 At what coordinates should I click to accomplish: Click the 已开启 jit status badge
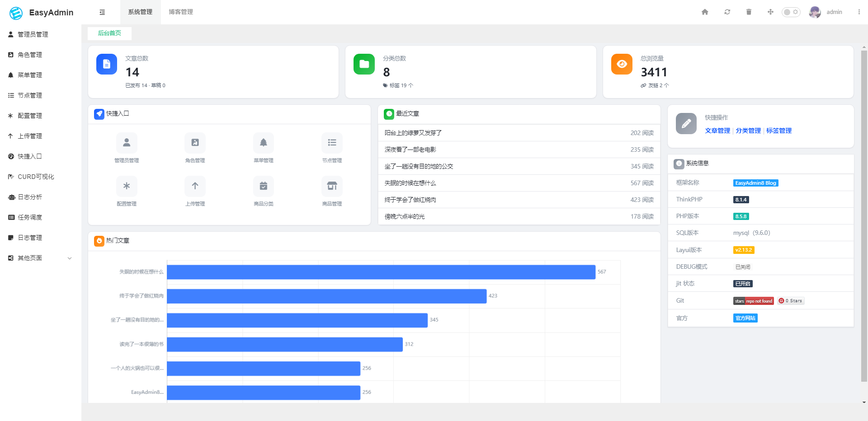click(743, 284)
